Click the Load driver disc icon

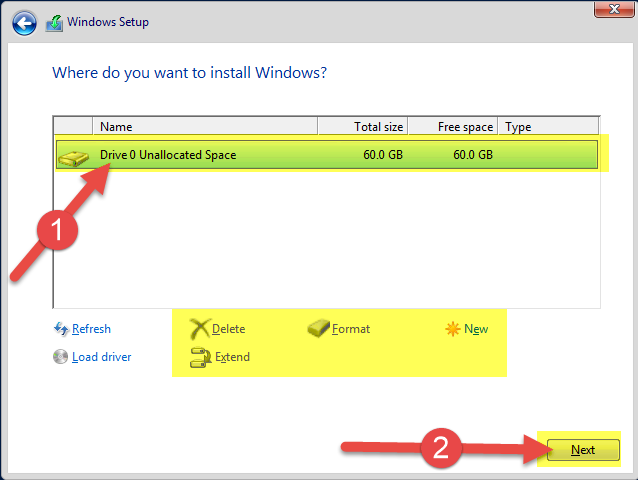(61, 357)
